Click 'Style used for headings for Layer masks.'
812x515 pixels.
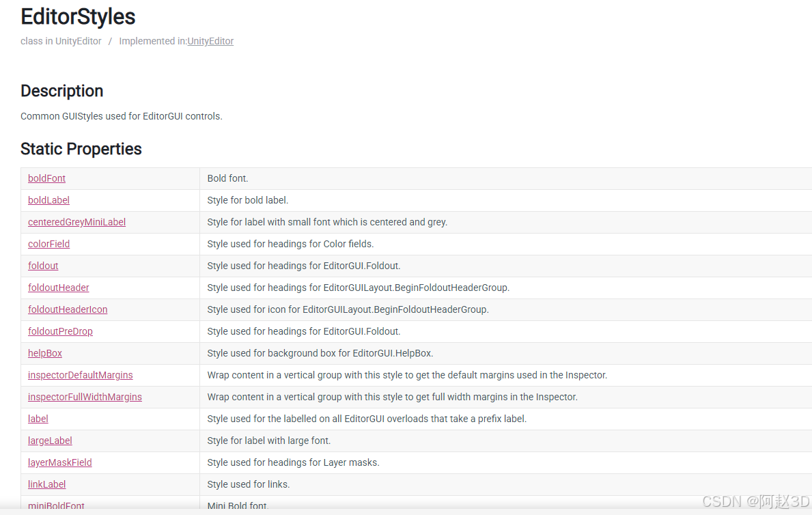tap(293, 462)
